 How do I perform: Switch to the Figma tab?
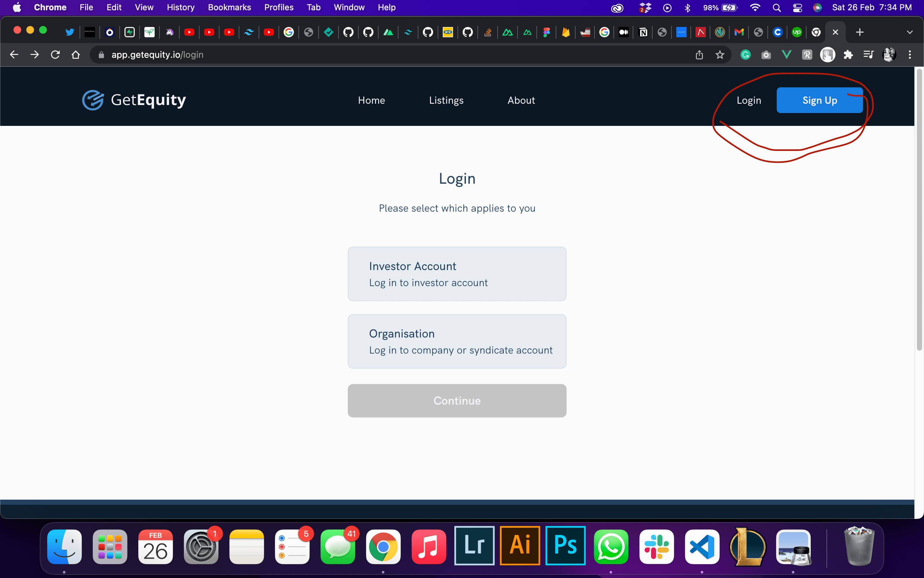(x=546, y=32)
